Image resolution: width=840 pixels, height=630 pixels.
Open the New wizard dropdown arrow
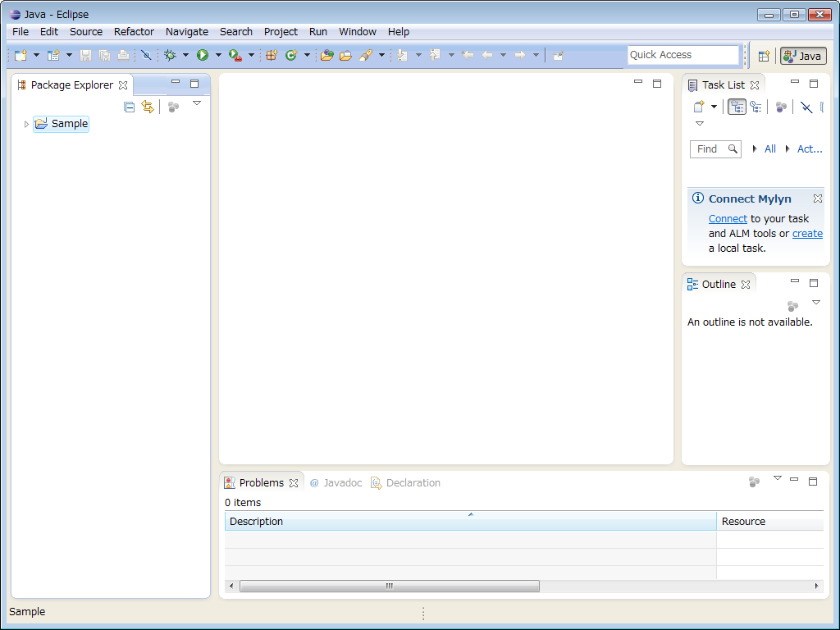click(x=36, y=55)
